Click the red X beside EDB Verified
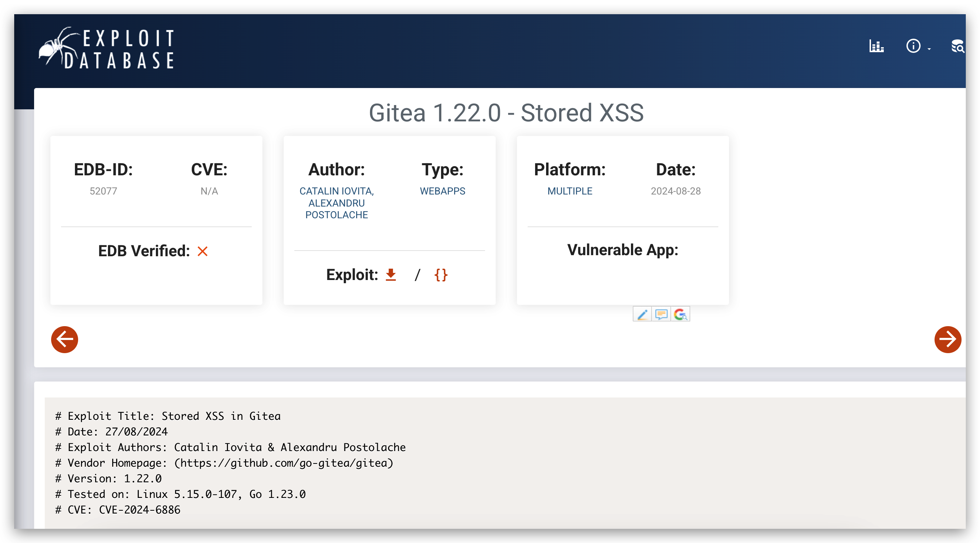Image resolution: width=980 pixels, height=543 pixels. (202, 251)
